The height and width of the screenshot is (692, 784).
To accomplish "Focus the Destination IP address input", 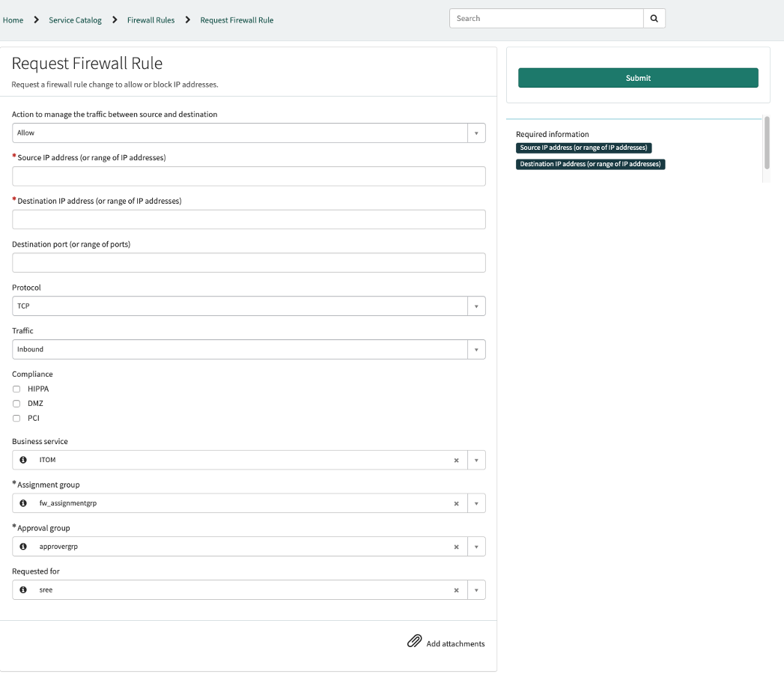I will 249,219.
